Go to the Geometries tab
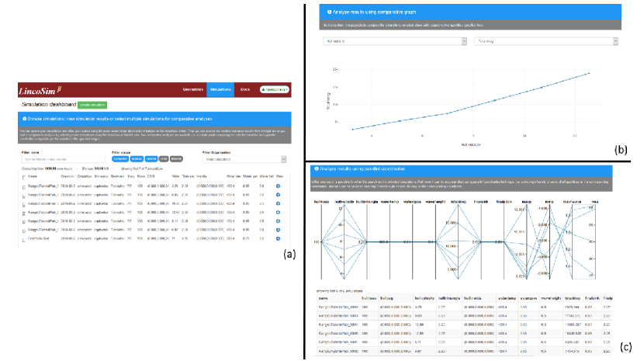The height and width of the screenshot is (361, 644). pyautogui.click(x=193, y=89)
